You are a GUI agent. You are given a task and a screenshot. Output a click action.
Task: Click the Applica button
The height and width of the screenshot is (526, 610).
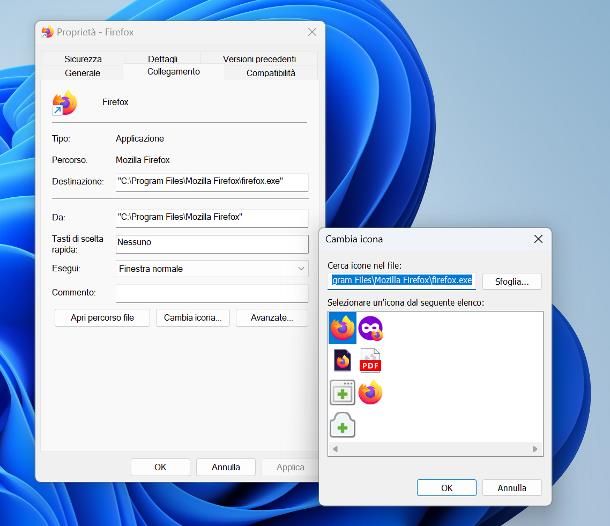290,467
